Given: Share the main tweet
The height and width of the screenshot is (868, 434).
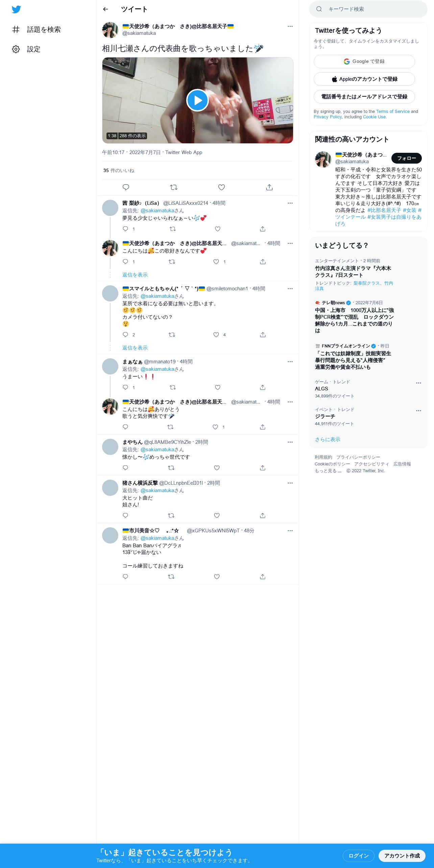Looking at the screenshot, I should point(269,187).
